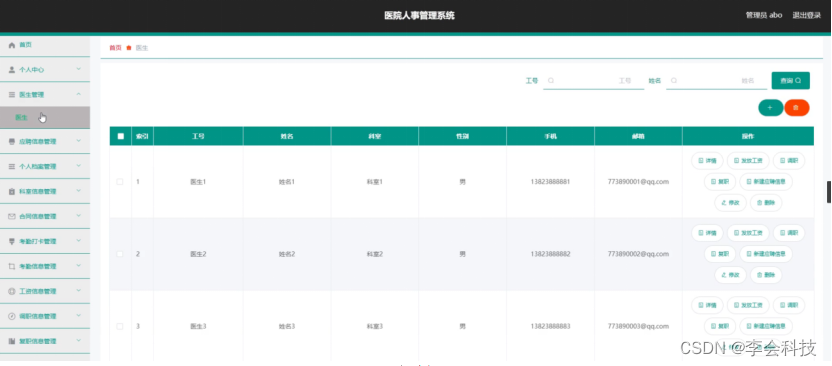Screen dimensions: 832x366
Task: Click the 工号 column header
Action: tap(198, 136)
